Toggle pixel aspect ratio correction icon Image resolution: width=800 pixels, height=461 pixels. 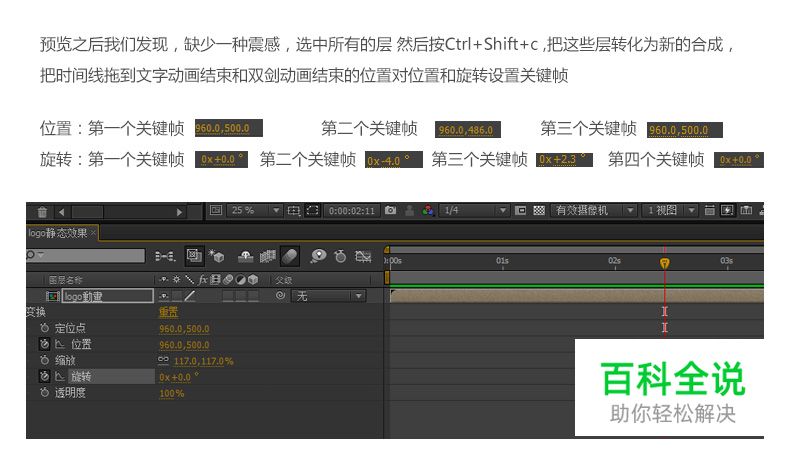[x=709, y=210]
